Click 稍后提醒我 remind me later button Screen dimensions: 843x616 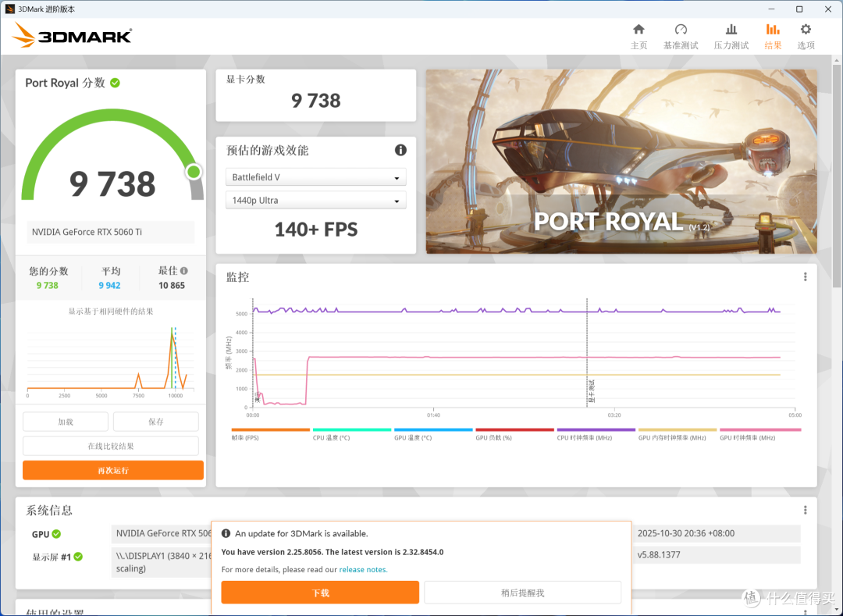tap(522, 593)
